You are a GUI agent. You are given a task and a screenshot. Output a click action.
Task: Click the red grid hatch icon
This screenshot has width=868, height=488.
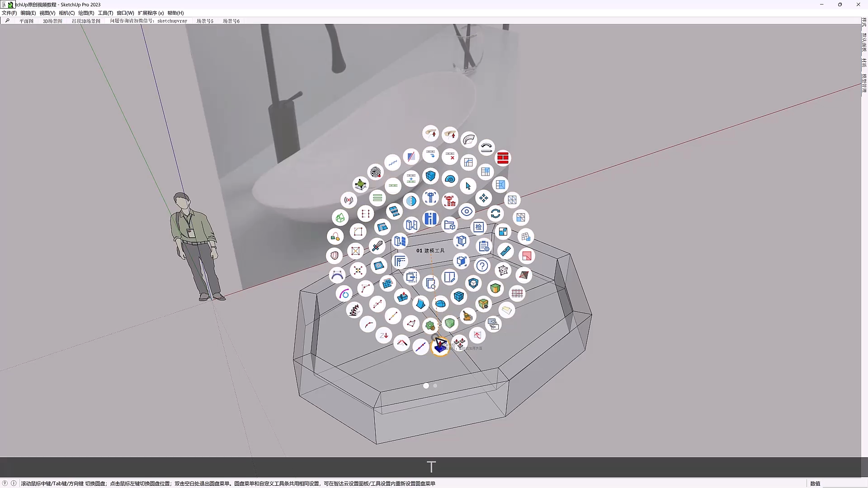click(x=517, y=293)
